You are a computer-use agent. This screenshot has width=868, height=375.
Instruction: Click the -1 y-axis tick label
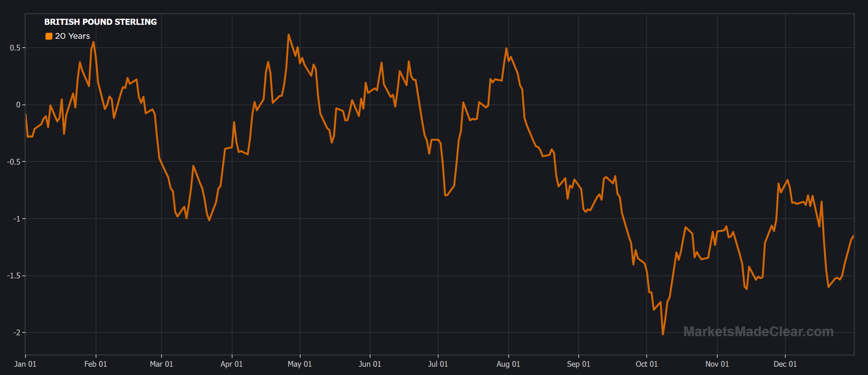click(x=17, y=219)
